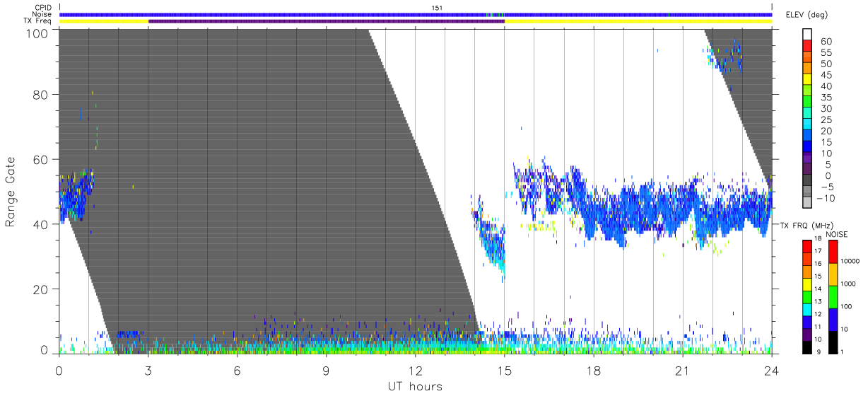
Task: Pick the light gray bottom ELEV colorbar segment
Action: tap(808, 202)
